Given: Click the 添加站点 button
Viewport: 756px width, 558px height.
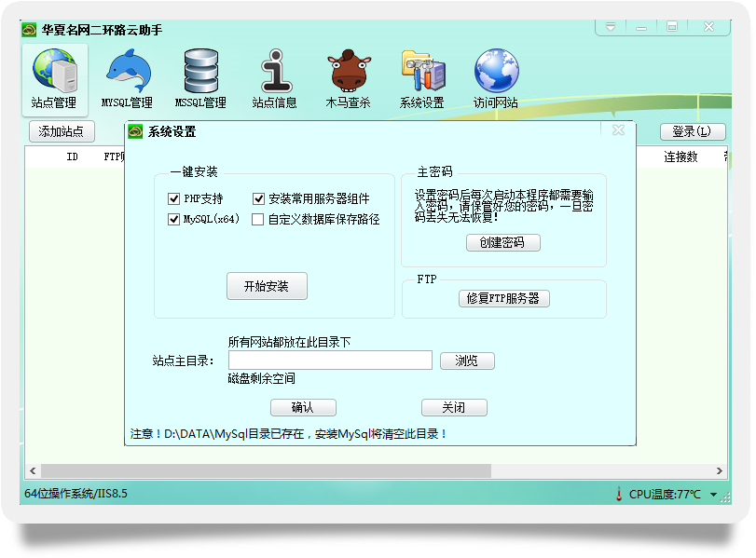Looking at the screenshot, I should (x=62, y=131).
